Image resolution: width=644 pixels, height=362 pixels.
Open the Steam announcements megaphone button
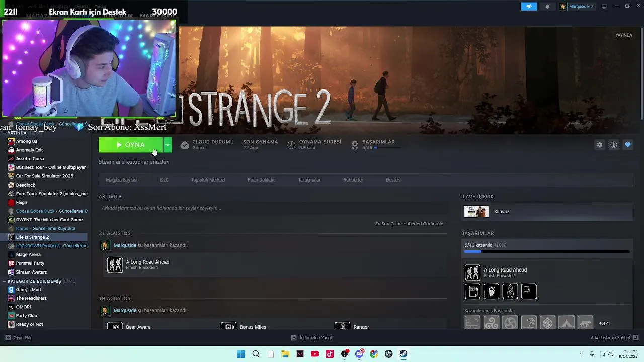[x=529, y=7]
